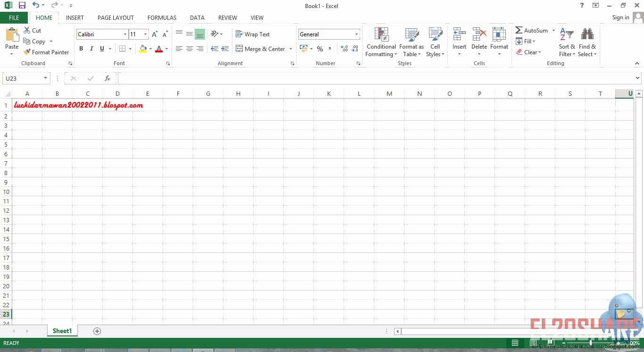
Task: Select cell A1 with blogspot text
Action: coord(27,105)
